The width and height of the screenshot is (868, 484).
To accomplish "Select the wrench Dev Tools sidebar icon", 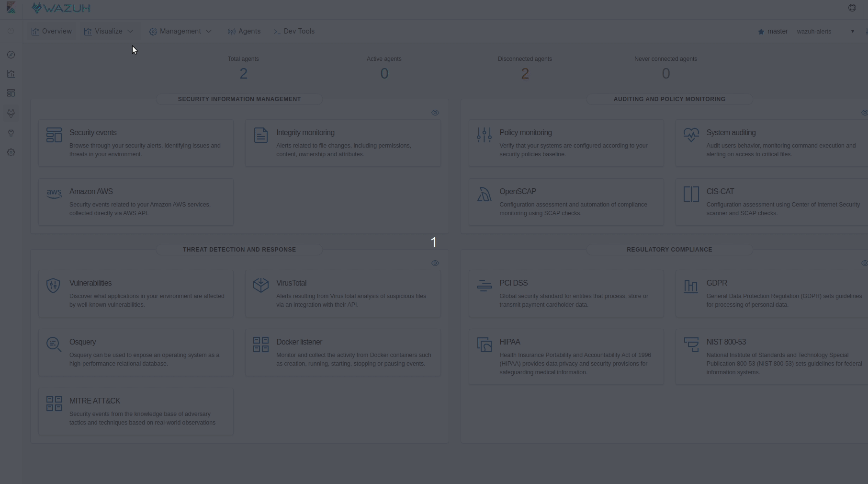I will [x=11, y=133].
